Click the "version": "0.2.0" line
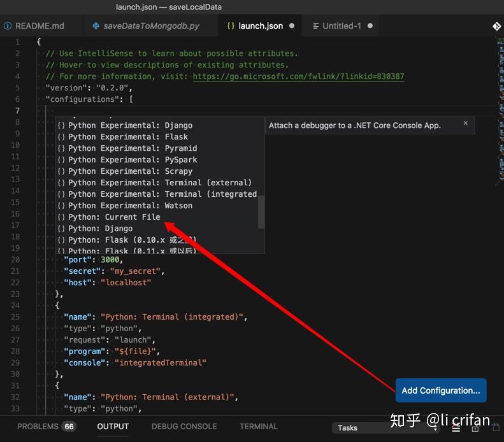 89,88
